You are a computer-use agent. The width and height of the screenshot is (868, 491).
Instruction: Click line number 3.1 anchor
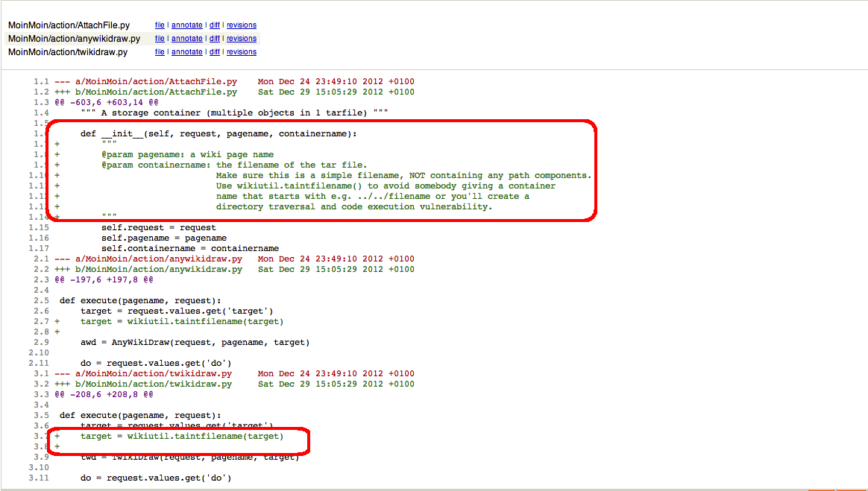tap(41, 374)
